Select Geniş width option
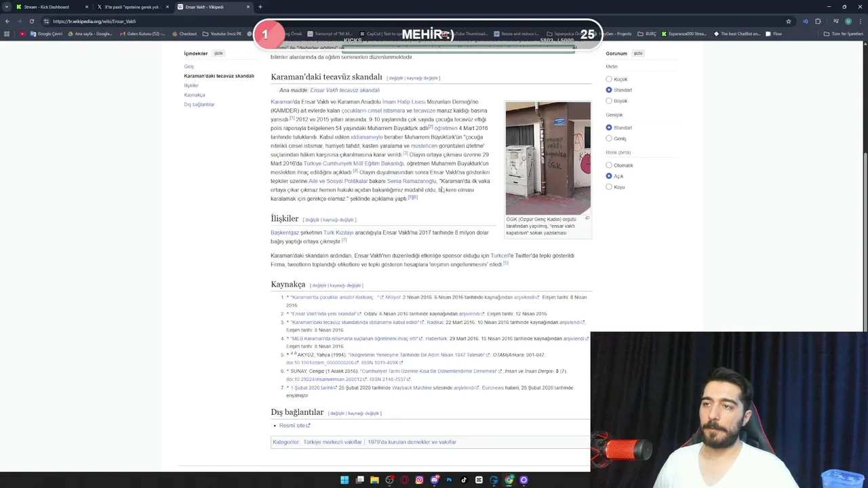Viewport: 868px width, 488px height. click(609, 138)
